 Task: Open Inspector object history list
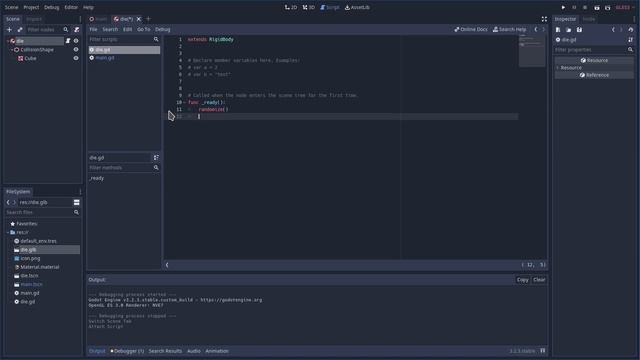click(631, 29)
